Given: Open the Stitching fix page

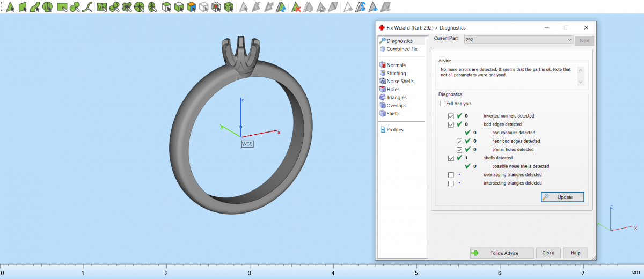Looking at the screenshot, I should [396, 73].
